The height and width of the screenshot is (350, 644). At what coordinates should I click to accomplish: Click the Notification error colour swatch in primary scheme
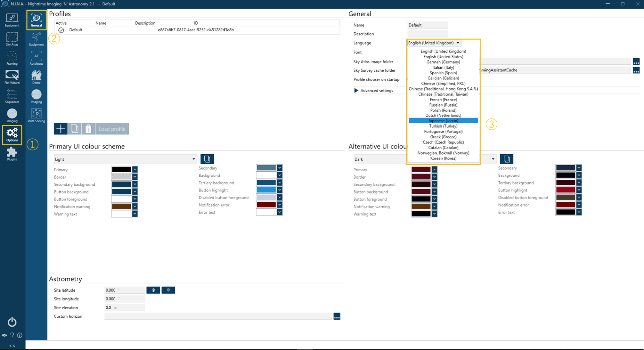click(x=266, y=205)
